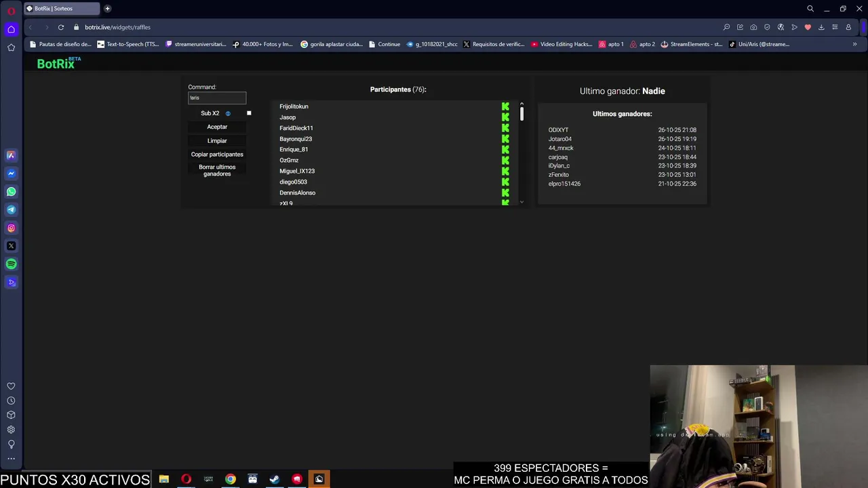Open Instagram in the sidebar
Viewport: 868px width, 488px height.
click(x=11, y=228)
